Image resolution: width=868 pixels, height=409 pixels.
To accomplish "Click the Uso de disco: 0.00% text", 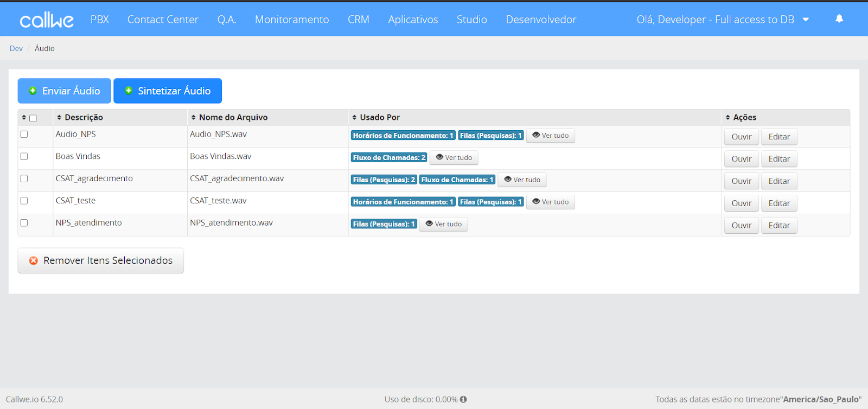I will (x=421, y=399).
